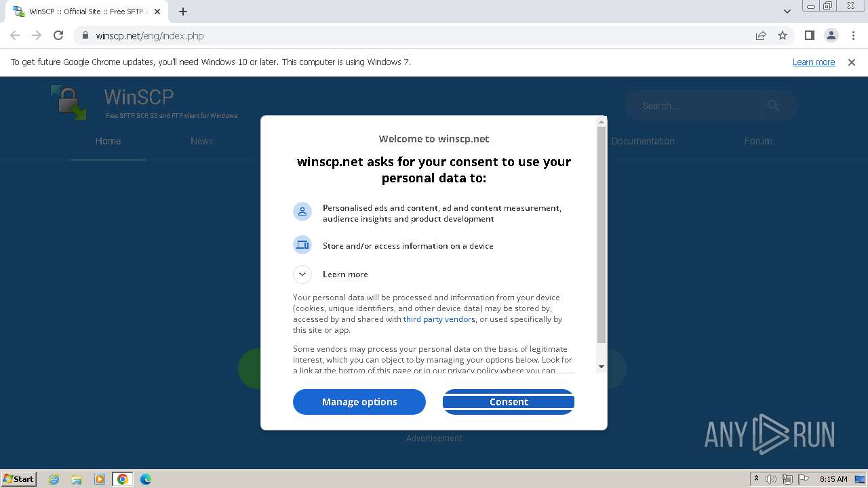Click the device storage icon
Image resolution: width=868 pixels, height=488 pixels.
coord(302,245)
